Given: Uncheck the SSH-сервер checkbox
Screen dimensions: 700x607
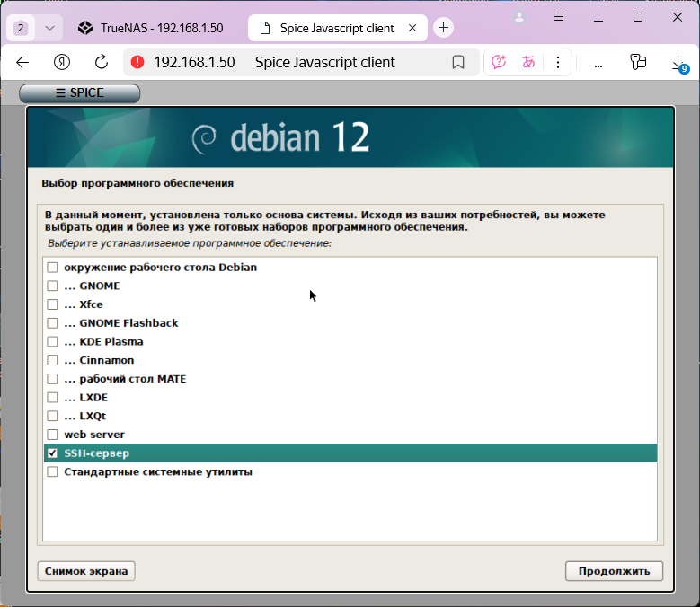Looking at the screenshot, I should pyautogui.click(x=52, y=453).
